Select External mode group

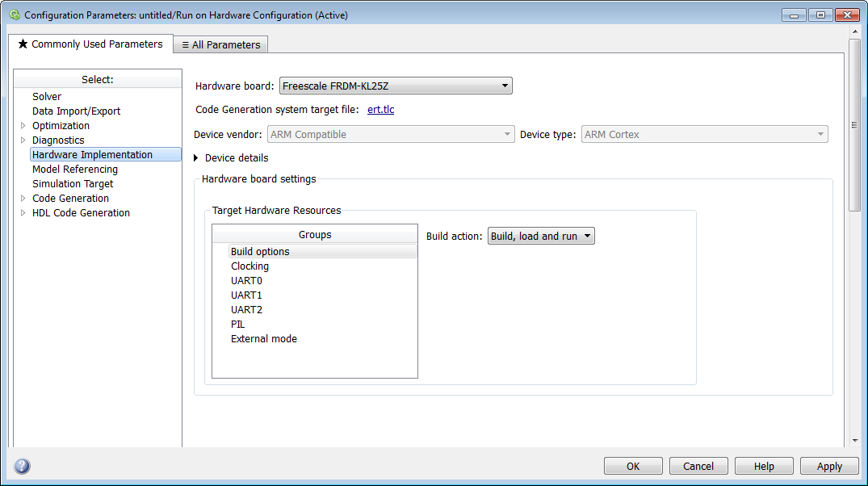click(263, 339)
